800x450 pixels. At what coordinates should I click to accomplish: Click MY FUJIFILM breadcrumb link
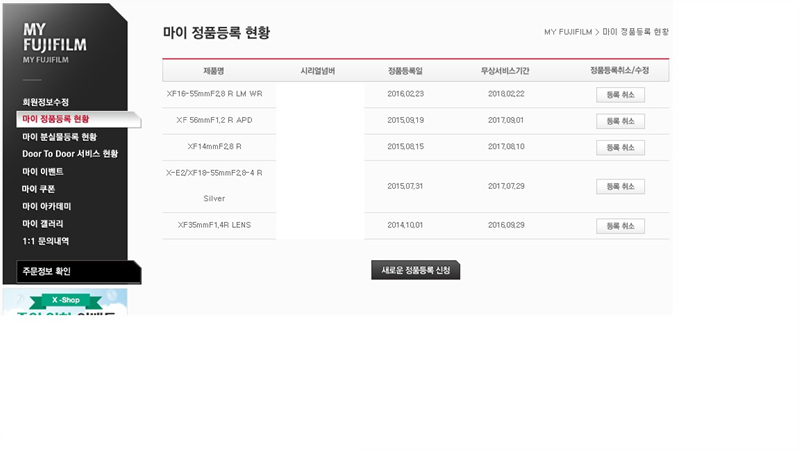[x=568, y=32]
